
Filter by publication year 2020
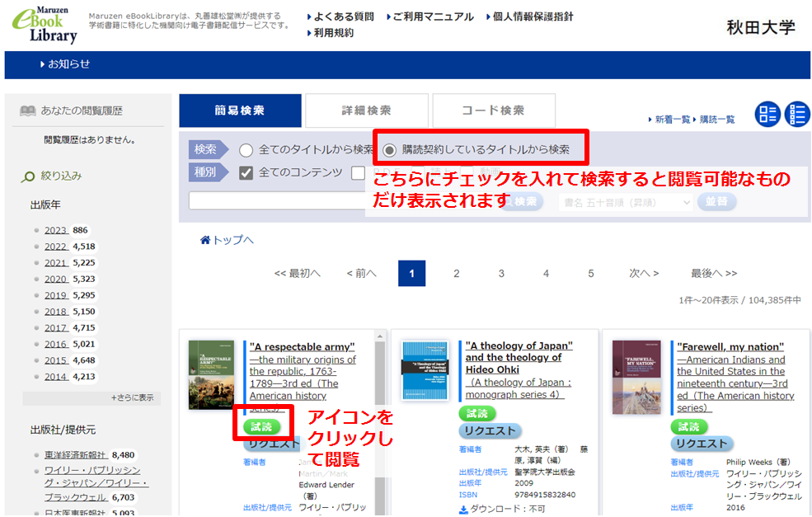click(56, 280)
